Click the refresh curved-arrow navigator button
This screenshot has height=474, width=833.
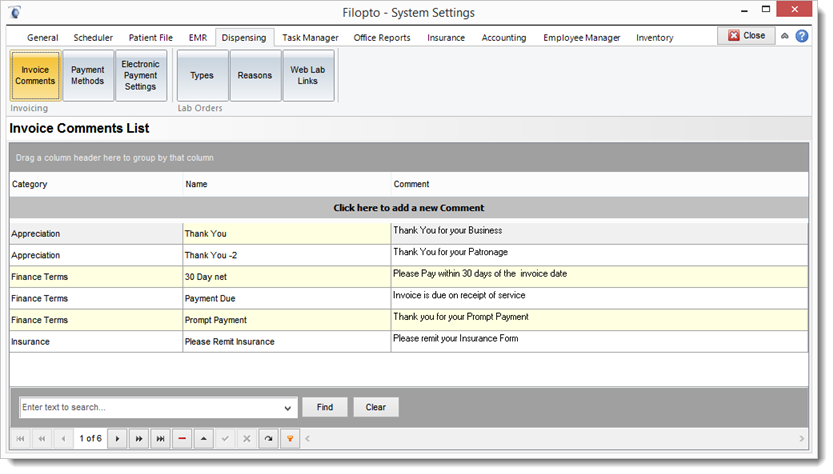(268, 439)
